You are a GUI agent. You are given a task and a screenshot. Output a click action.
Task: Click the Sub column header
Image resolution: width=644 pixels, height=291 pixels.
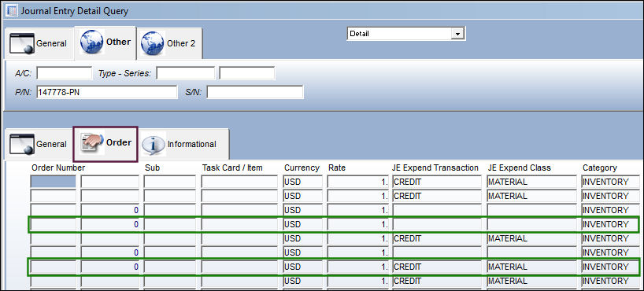pyautogui.click(x=153, y=168)
